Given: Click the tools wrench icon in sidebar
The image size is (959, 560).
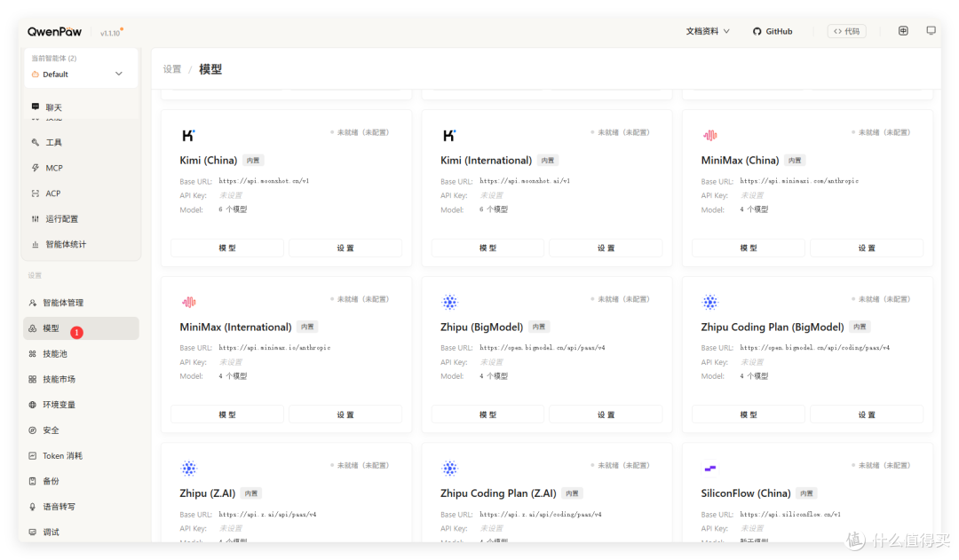Looking at the screenshot, I should 35,142.
